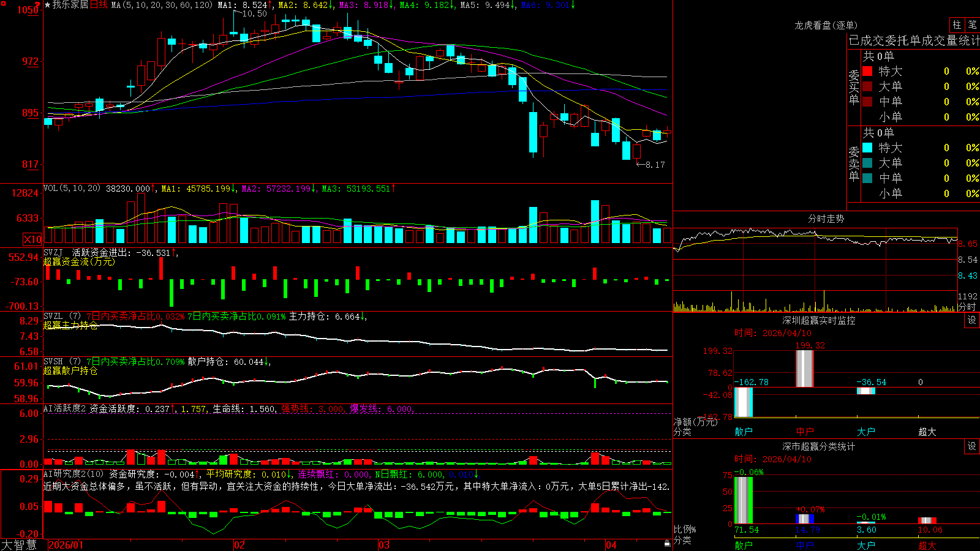Click the 超赢资金流(万元) label
This screenshot has height=551, width=980.
tap(79, 261)
